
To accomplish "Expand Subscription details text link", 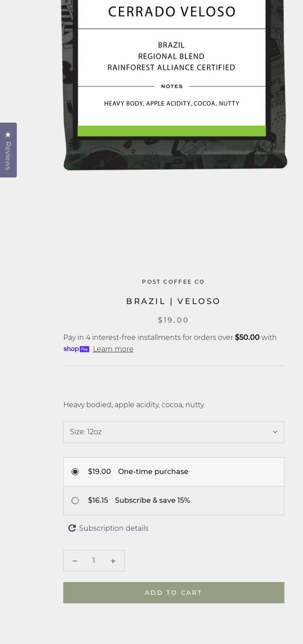I will pos(114,528).
